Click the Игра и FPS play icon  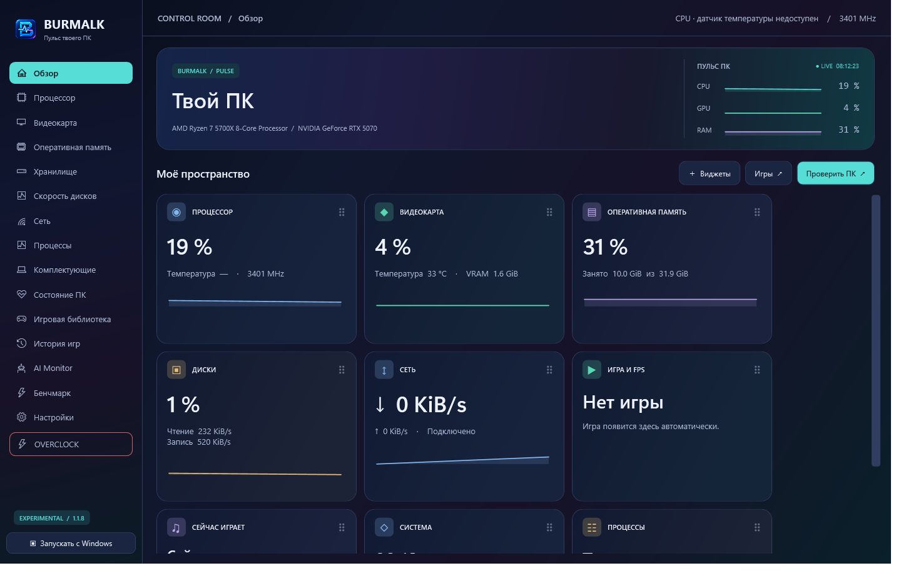(x=592, y=370)
